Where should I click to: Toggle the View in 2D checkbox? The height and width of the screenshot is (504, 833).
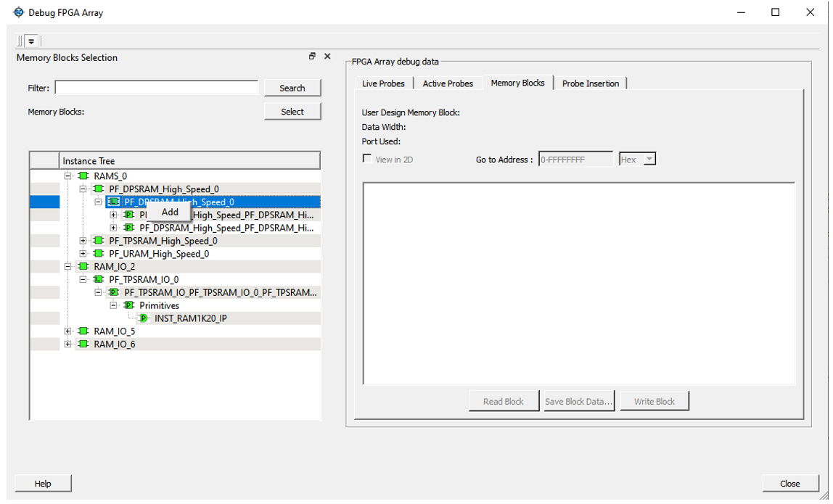[367, 159]
